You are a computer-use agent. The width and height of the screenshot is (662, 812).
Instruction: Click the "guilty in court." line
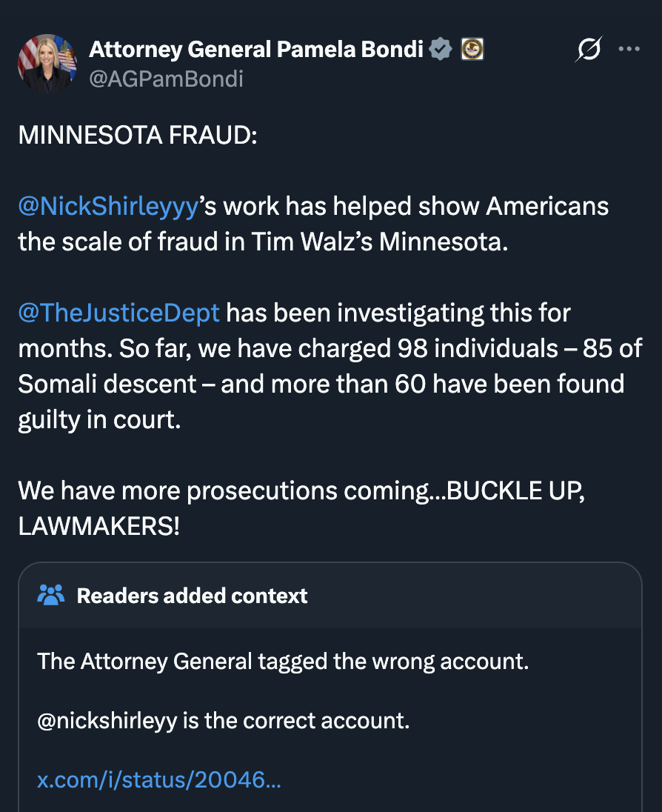98,420
